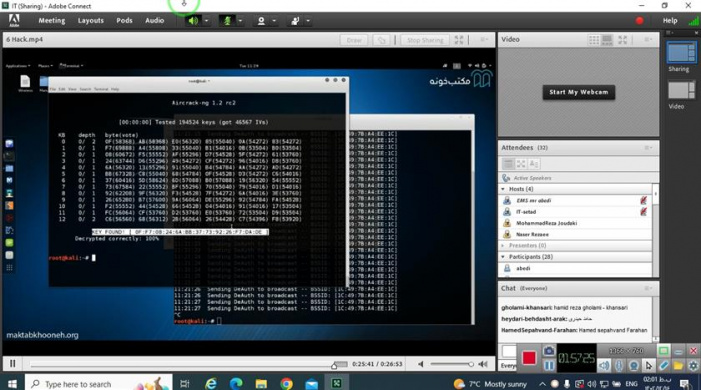Open the recorder pen annotation tool
The width and height of the screenshot is (701, 390).
pos(663,365)
